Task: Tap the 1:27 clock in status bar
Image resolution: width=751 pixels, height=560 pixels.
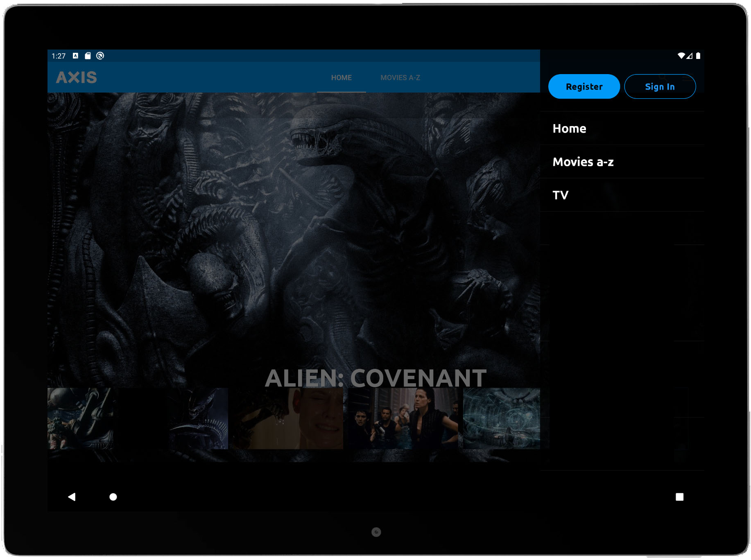Action: click(x=59, y=56)
